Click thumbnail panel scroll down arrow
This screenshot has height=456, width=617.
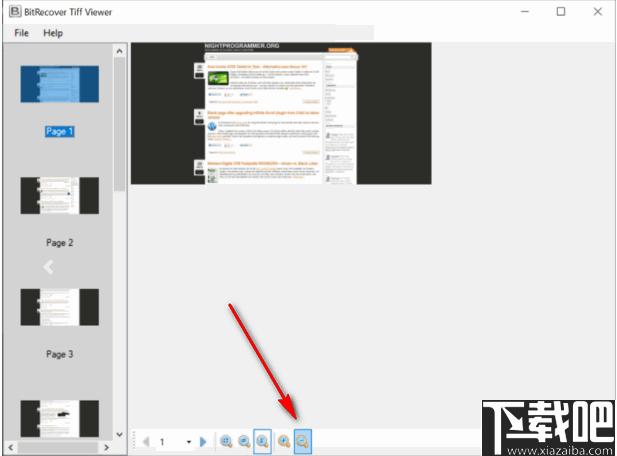(x=119, y=434)
